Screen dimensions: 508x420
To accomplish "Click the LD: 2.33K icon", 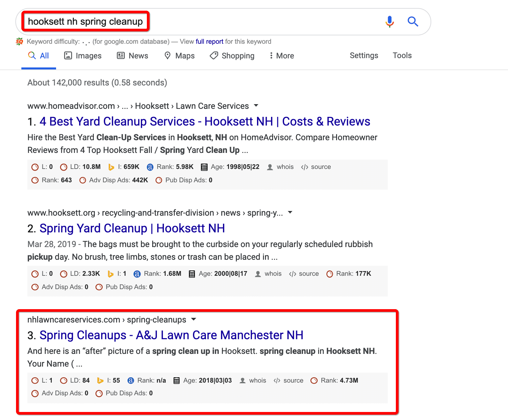I will click(63, 274).
